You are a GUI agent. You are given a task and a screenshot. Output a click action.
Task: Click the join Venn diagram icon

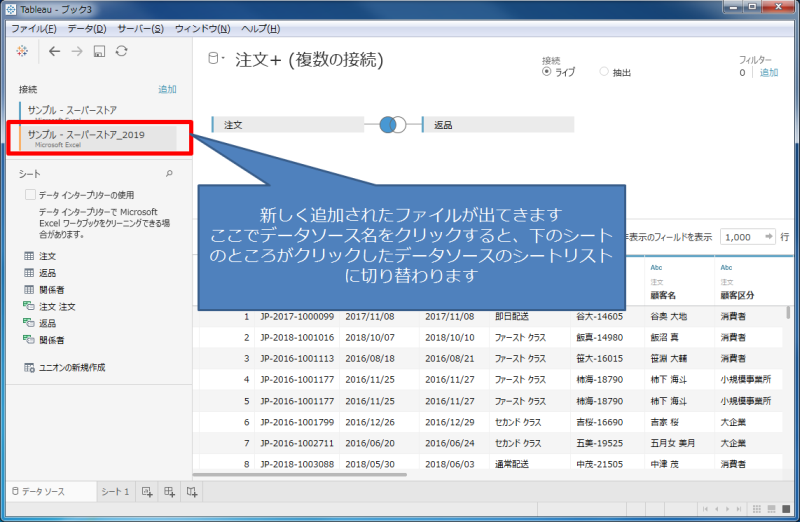393,125
